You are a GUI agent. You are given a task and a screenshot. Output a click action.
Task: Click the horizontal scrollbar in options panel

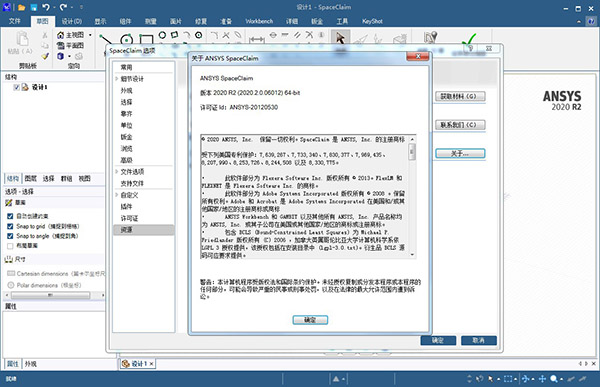pos(51,295)
